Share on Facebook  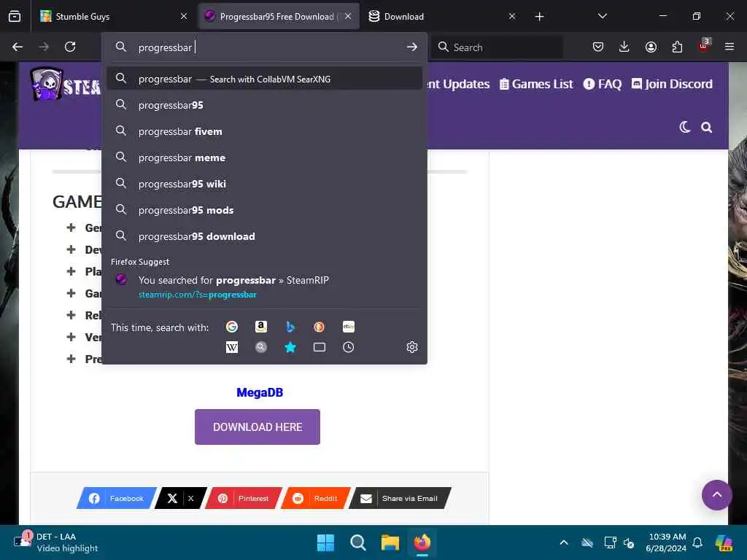tap(117, 498)
